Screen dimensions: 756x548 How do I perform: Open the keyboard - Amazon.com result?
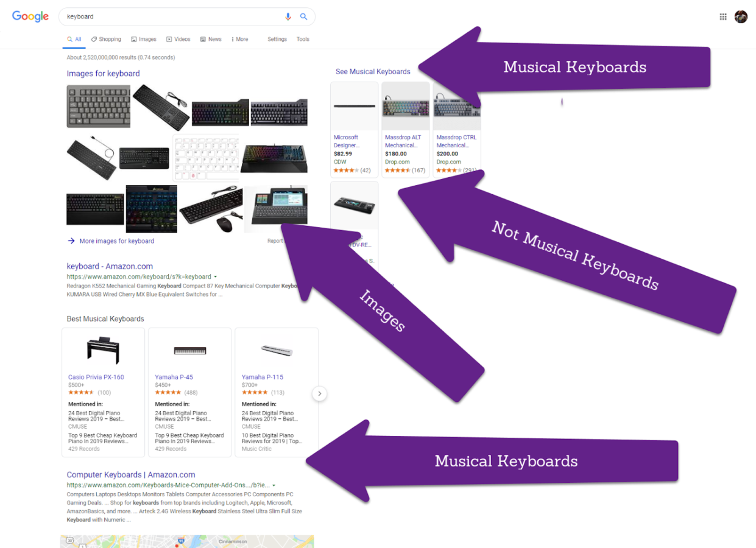pyautogui.click(x=110, y=266)
